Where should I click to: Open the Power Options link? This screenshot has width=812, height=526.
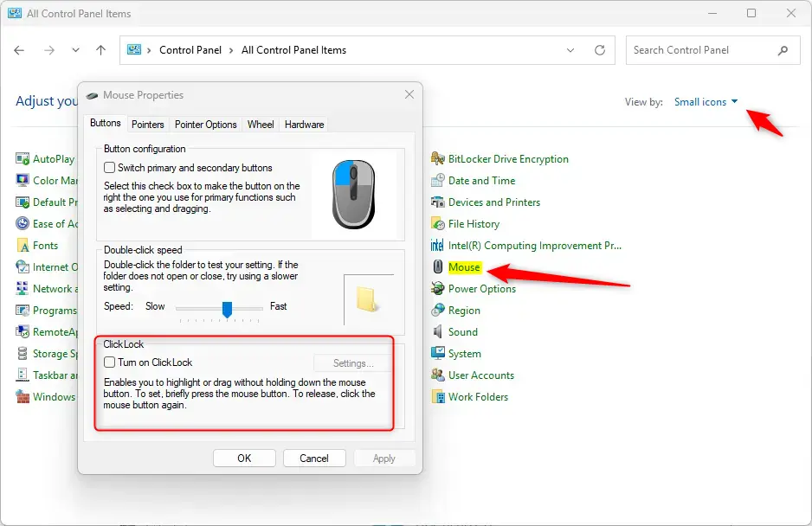(482, 289)
